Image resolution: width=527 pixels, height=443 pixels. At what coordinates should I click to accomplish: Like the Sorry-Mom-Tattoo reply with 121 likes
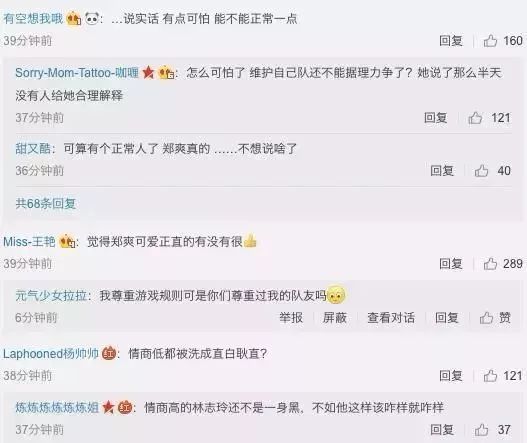(x=475, y=118)
